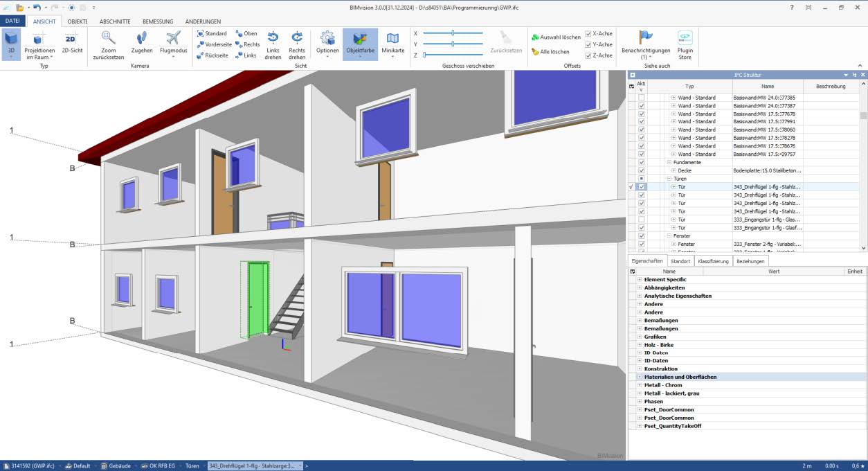Toggle the Z-Achse checkbox

click(588, 55)
